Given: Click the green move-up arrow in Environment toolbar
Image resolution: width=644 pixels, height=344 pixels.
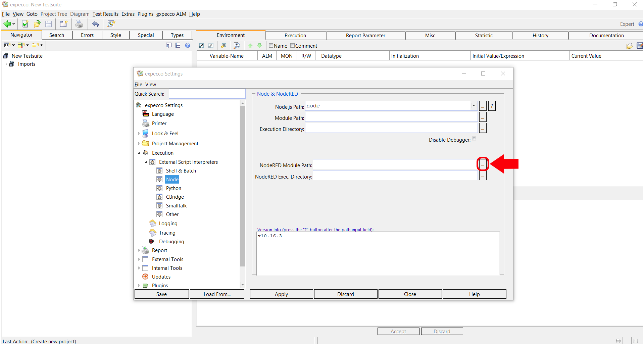Looking at the screenshot, I should click(250, 46).
